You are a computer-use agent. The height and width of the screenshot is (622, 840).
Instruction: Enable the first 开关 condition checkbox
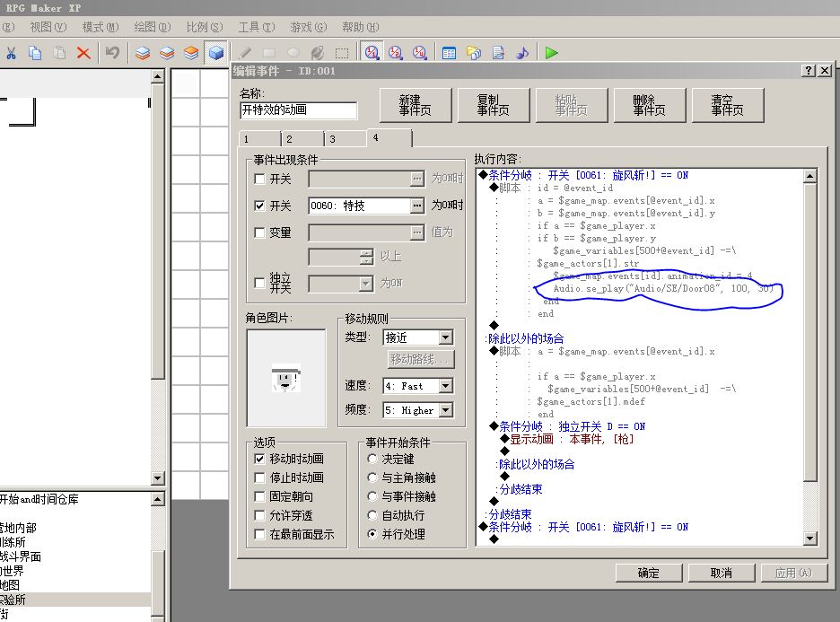coord(260,179)
